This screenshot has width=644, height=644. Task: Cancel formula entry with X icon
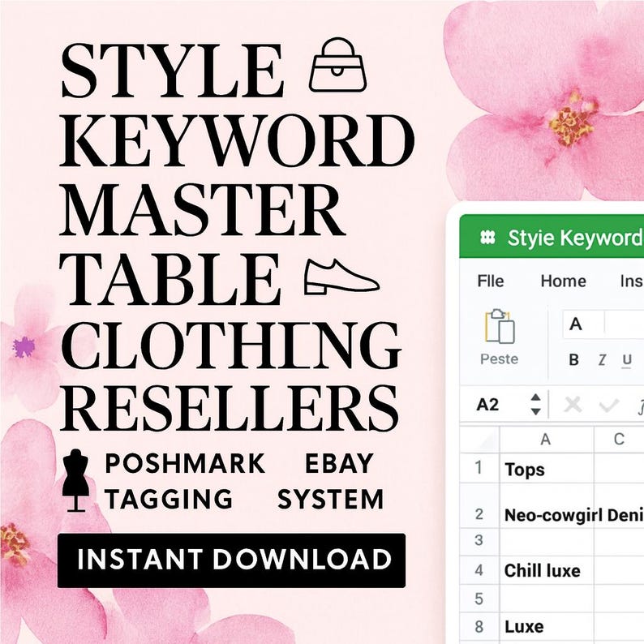tap(573, 405)
